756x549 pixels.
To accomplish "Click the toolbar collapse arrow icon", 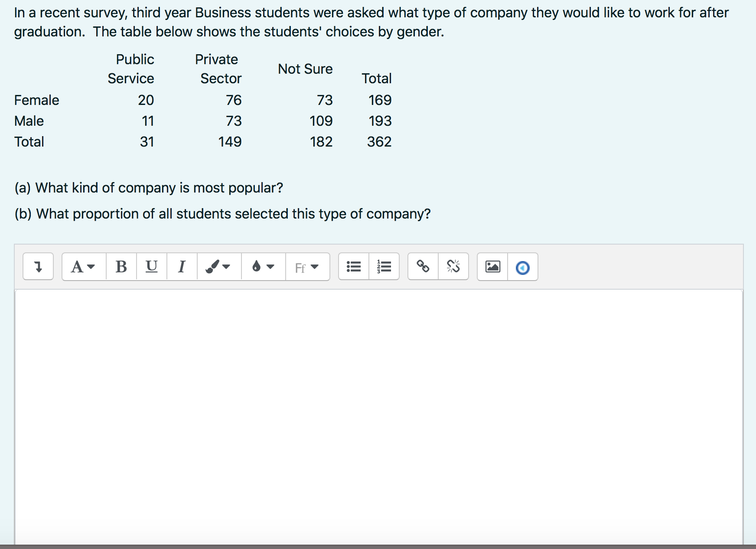I will coord(38,267).
